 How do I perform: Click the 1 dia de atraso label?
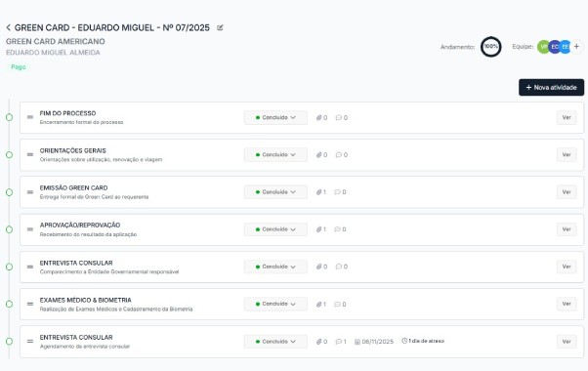[x=427, y=341]
